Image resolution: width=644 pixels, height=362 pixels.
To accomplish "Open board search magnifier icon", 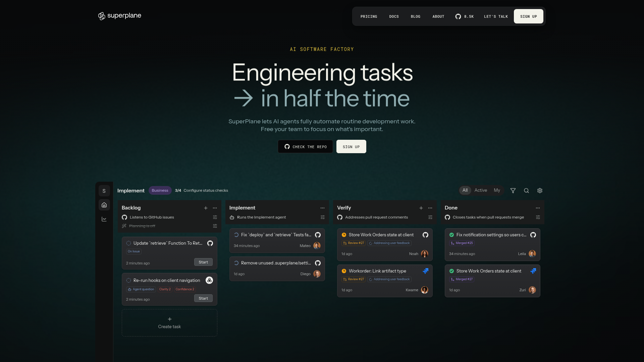I will [526, 190].
